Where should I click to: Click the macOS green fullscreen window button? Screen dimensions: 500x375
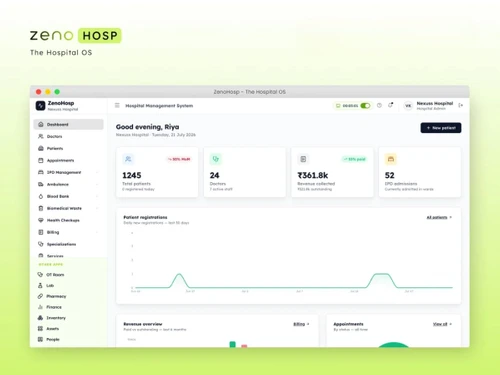(x=57, y=92)
